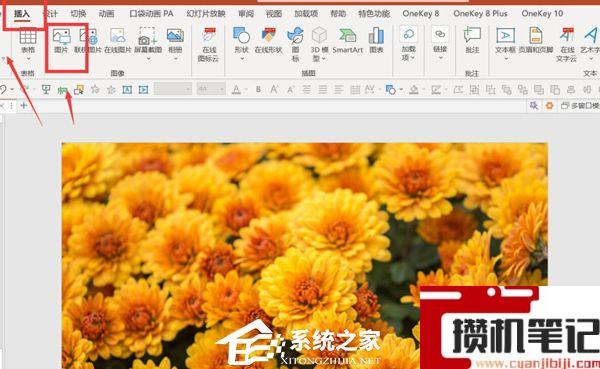
Task: Open the OneKey 8 Plus tab
Action: click(x=480, y=14)
